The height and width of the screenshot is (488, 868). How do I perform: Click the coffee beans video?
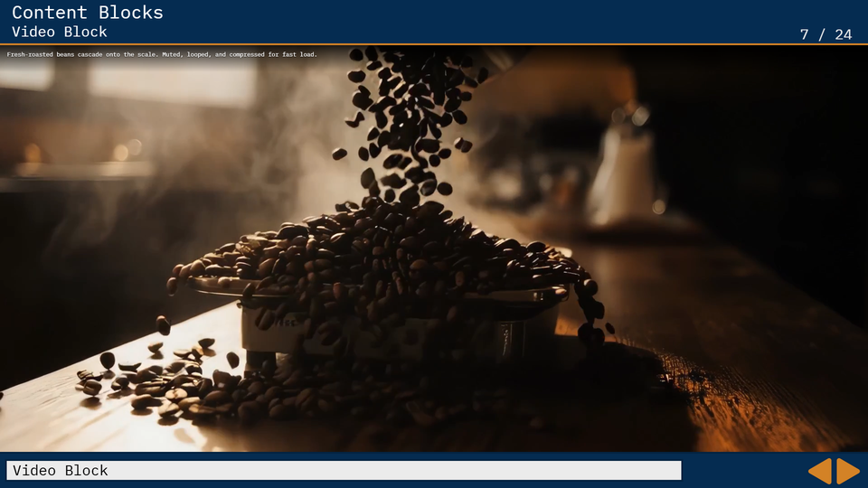tap(434, 249)
